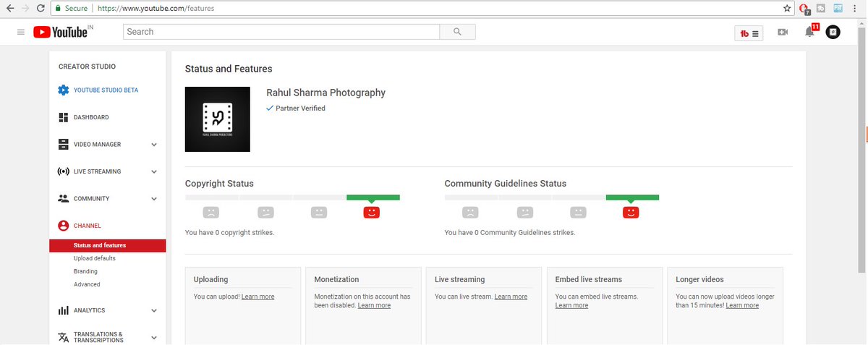Click the green Community Guidelines status bar

[x=632, y=197]
